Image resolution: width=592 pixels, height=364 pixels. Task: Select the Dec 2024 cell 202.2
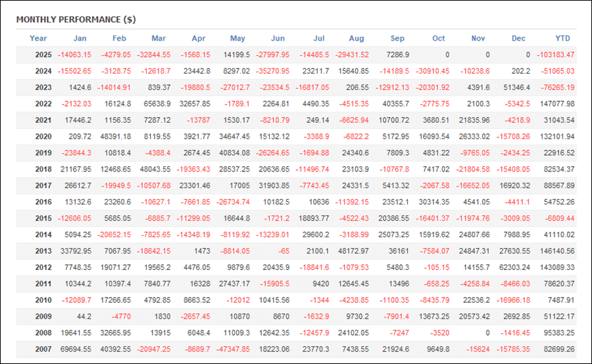coord(525,71)
